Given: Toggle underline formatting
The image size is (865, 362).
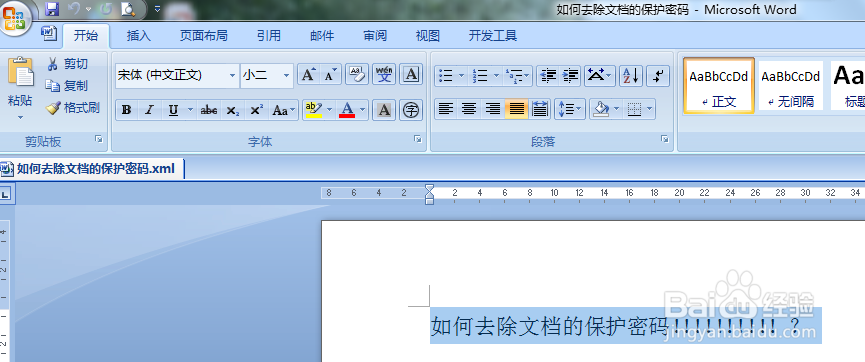Looking at the screenshot, I should pos(173,110).
